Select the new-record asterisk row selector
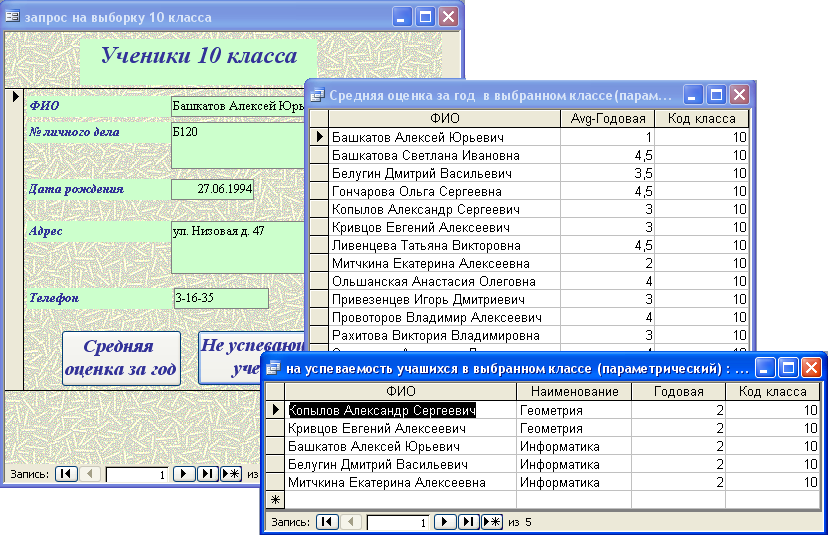The width and height of the screenshot is (829, 536). tap(275, 500)
